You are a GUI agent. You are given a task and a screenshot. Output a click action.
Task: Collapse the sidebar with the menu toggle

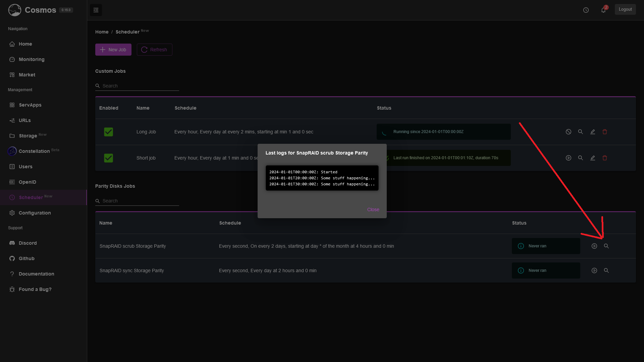96,10
